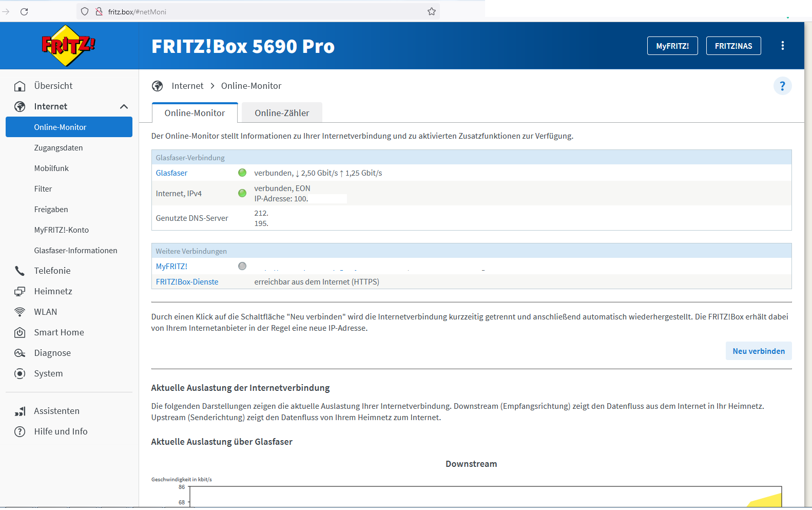Click the "Aktuelle Auslastung über Glasfaser" heading
The height and width of the screenshot is (510, 812).
point(222,442)
